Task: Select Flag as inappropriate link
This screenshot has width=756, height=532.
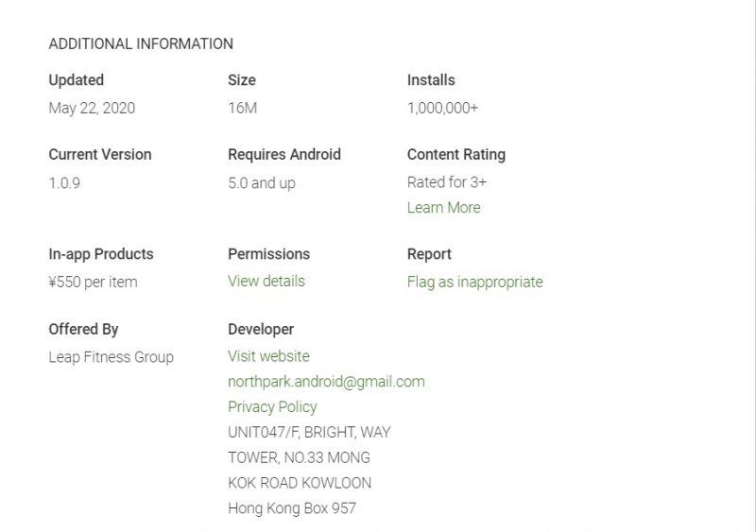Action: click(x=474, y=282)
